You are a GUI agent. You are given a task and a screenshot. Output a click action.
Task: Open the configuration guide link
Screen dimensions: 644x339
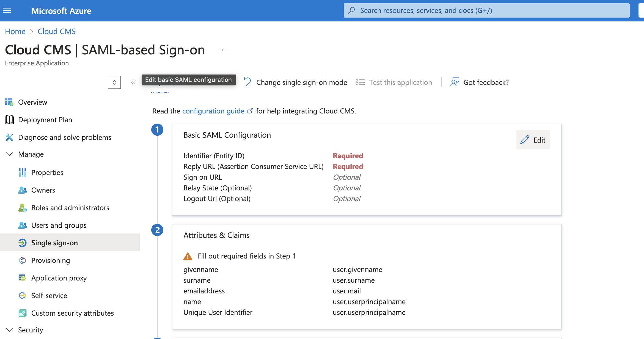point(213,111)
